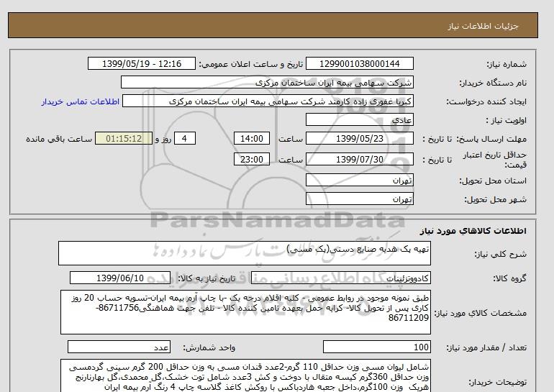The height and width of the screenshot is (392, 554).
Task: Click the quantity field showing 100
Action: 376,347
